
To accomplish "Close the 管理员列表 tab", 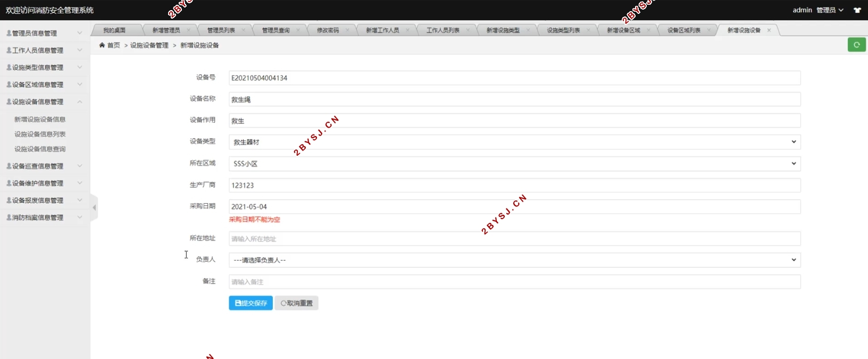I will click(x=244, y=30).
